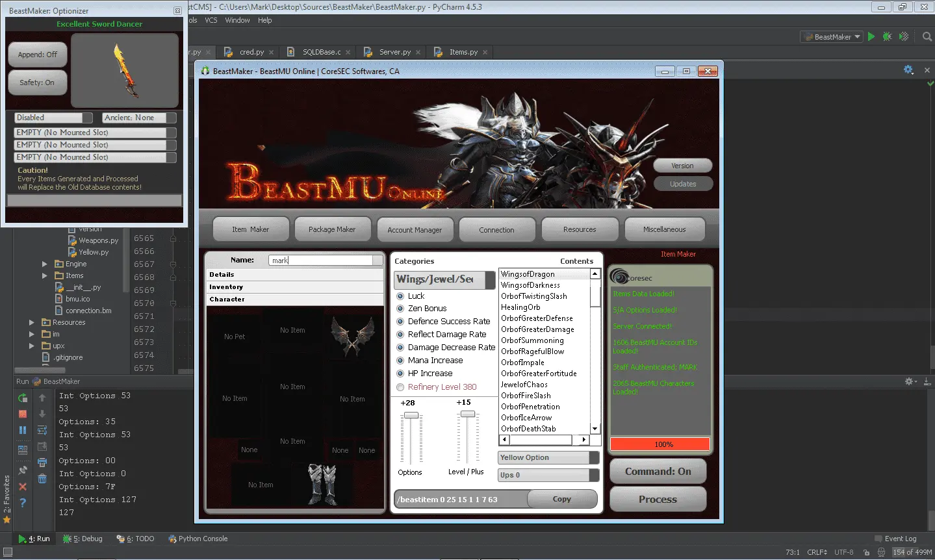Rerun BeastMaker in the Run panel
This screenshot has width=935, height=560.
(x=23, y=398)
